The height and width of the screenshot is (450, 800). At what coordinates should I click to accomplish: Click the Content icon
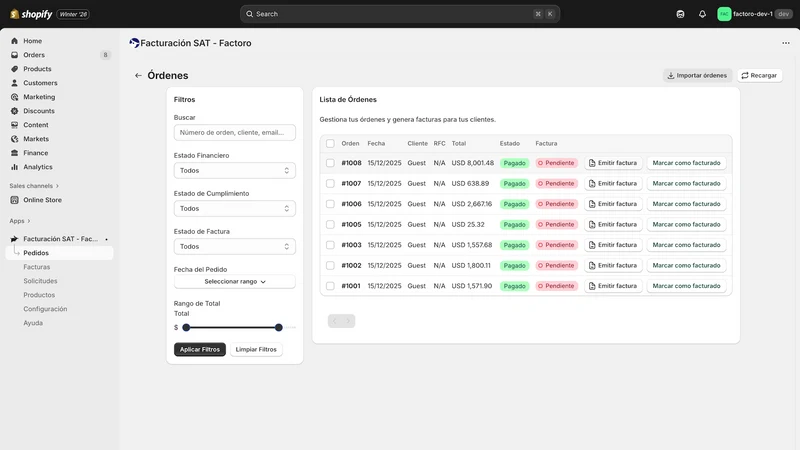[14, 125]
